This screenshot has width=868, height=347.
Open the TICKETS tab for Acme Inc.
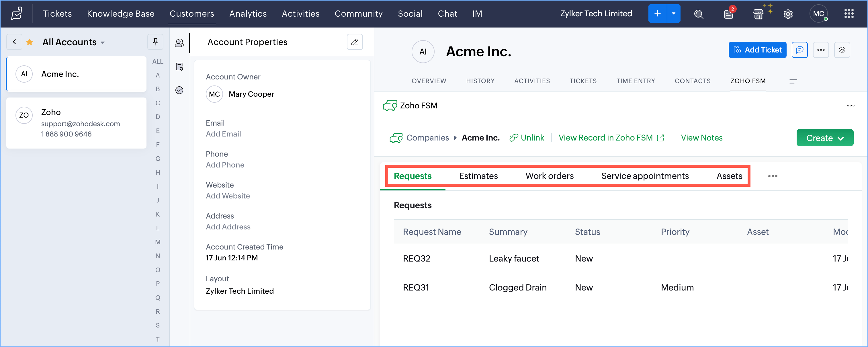click(x=583, y=81)
